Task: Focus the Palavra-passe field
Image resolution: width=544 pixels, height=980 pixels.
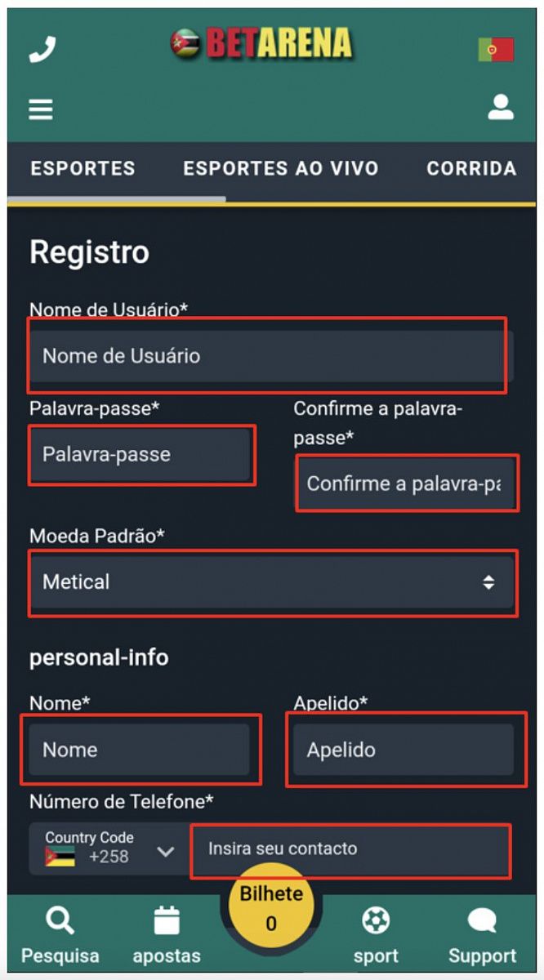Action: 141,455
